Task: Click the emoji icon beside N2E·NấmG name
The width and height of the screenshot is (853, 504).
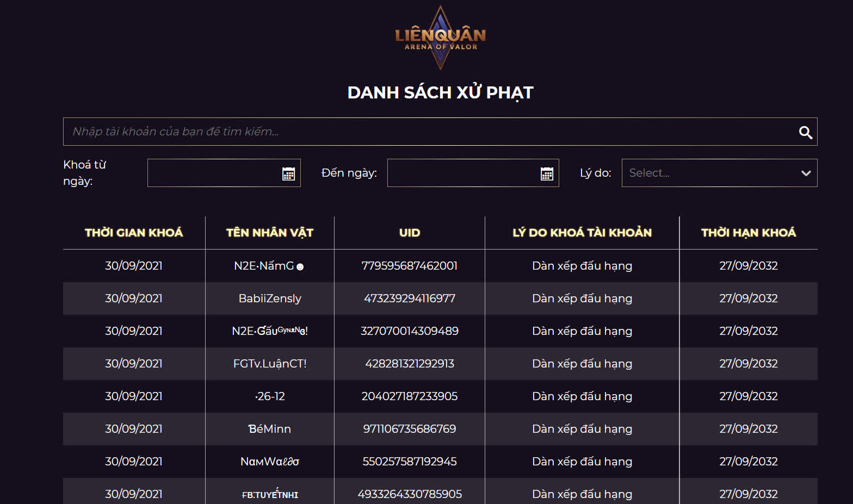Action: point(301,267)
